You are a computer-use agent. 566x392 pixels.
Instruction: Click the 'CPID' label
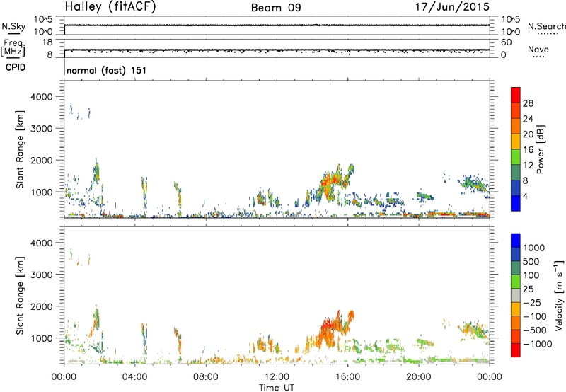[x=16, y=67]
